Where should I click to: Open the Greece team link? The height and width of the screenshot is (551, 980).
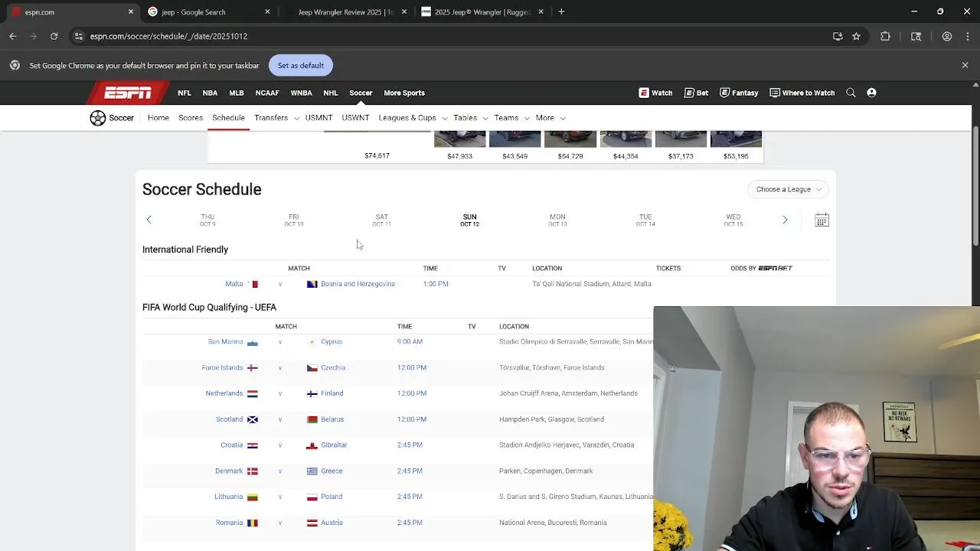(332, 471)
